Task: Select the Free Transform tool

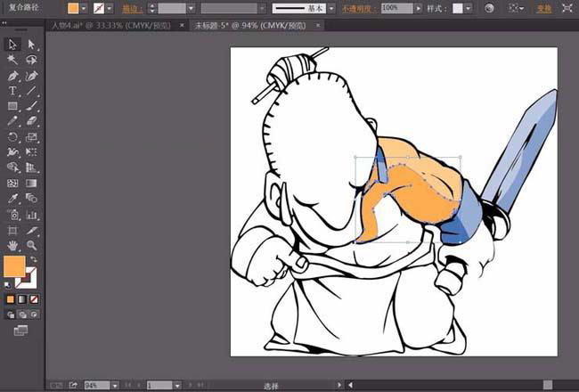Action: tap(31, 151)
